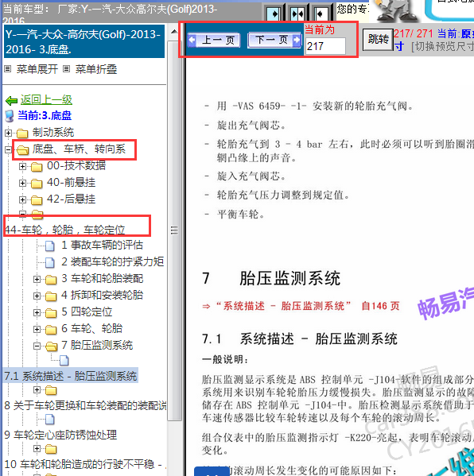Click 当前:3.底盘 label

point(45,116)
